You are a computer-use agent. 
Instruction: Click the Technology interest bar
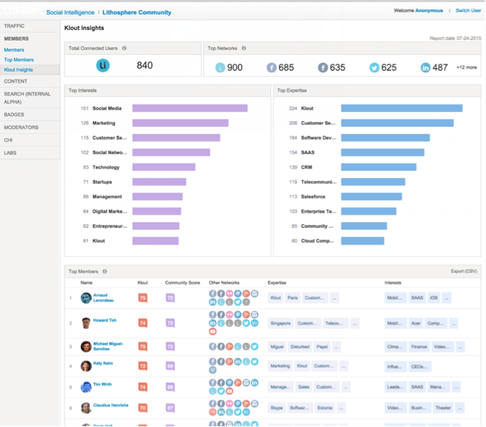[x=164, y=167]
